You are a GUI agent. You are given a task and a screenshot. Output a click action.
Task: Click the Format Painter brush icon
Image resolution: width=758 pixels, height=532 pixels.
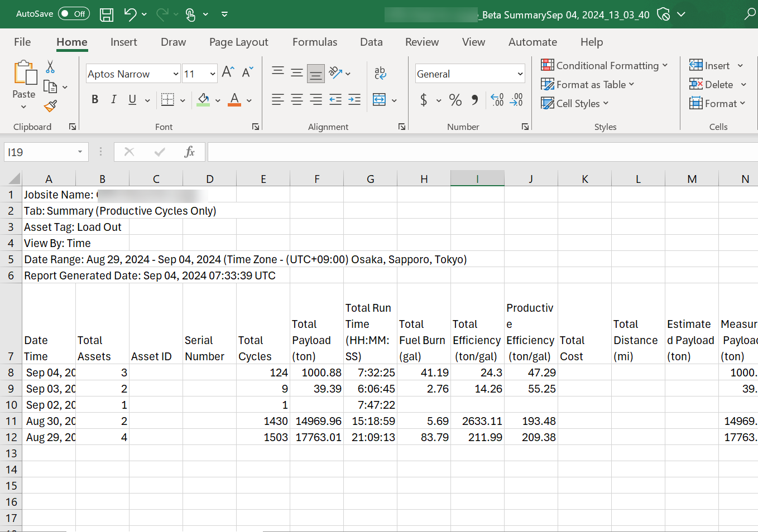pyautogui.click(x=50, y=105)
